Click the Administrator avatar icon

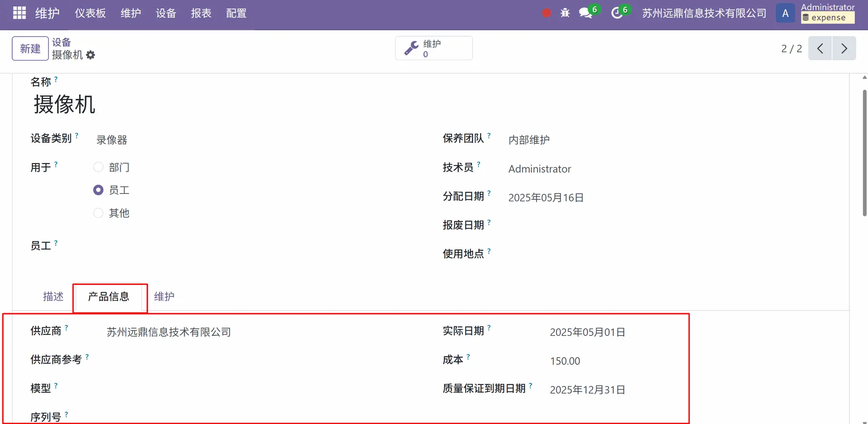pos(785,13)
